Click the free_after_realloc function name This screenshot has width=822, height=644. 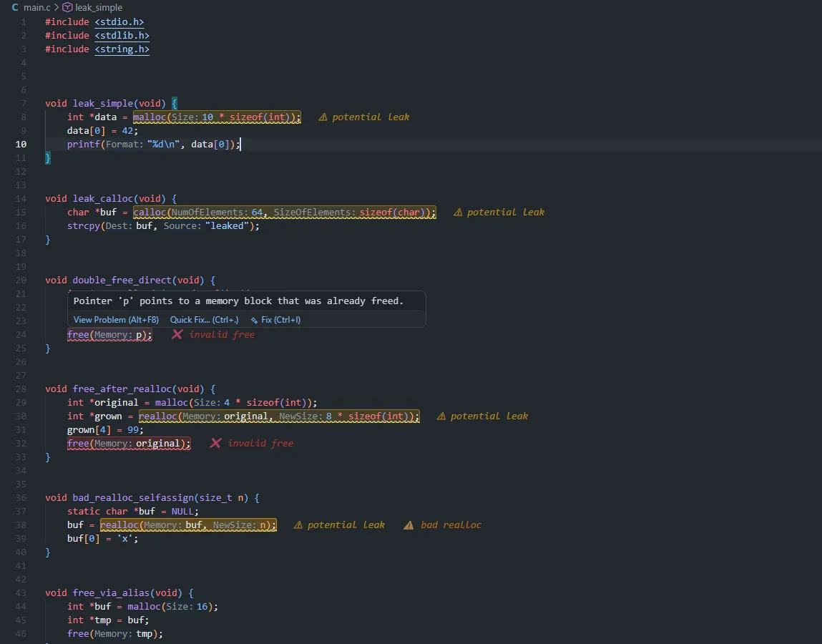click(122, 389)
